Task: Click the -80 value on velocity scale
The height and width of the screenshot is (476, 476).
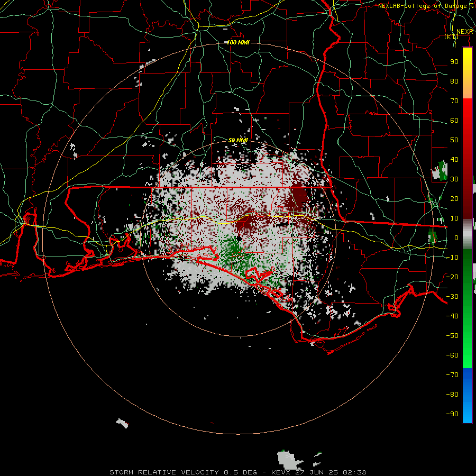Action: [452, 395]
